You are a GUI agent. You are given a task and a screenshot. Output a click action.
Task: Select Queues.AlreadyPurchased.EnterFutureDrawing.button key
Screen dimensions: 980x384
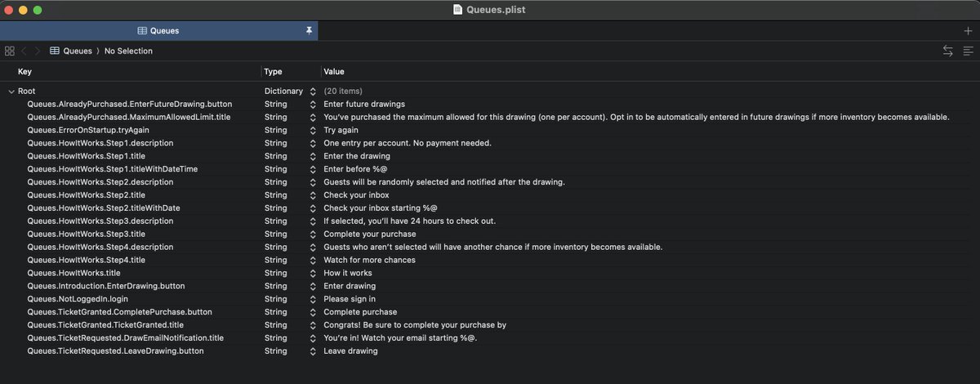pos(130,104)
